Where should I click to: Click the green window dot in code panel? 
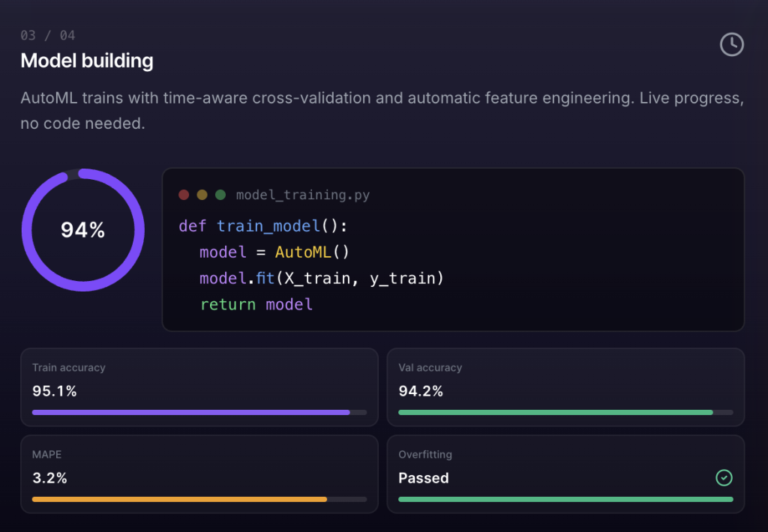220,195
